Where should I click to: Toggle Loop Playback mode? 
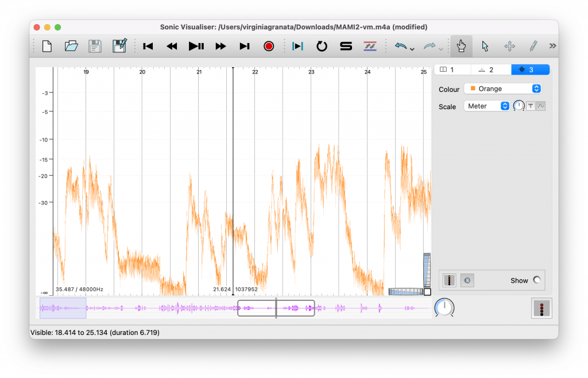click(322, 47)
